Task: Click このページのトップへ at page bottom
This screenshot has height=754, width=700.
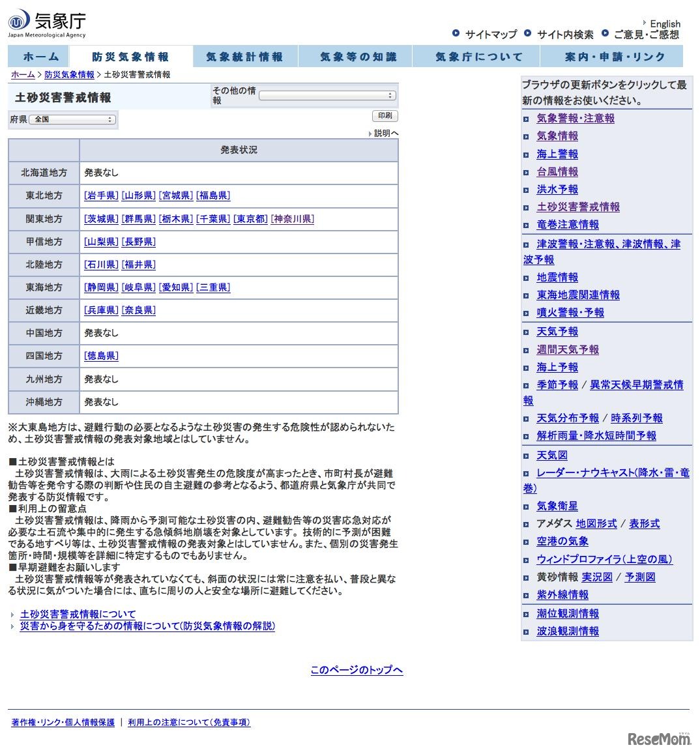Action: [356, 670]
